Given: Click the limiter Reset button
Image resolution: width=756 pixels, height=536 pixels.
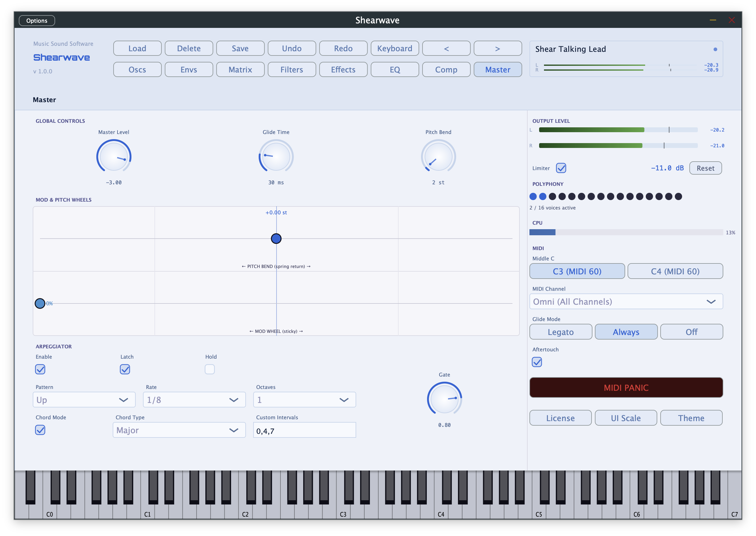Looking at the screenshot, I should (705, 168).
